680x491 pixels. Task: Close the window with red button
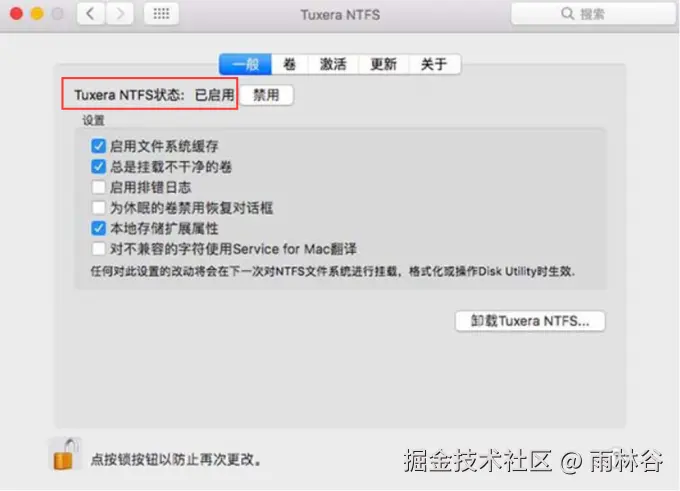(x=16, y=14)
